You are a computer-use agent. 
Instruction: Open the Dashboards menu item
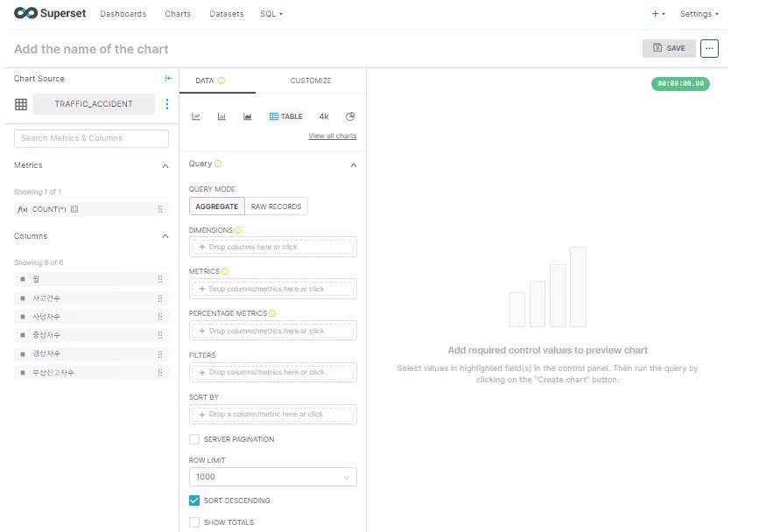(123, 14)
